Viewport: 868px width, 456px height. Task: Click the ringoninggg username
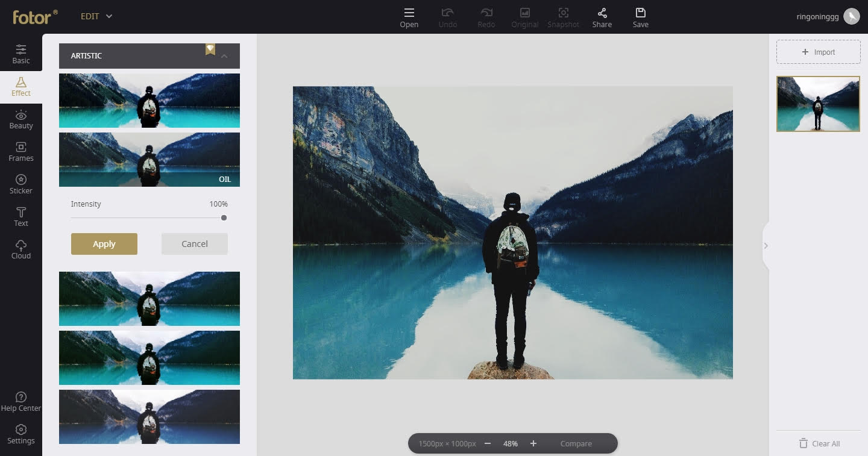coord(817,17)
